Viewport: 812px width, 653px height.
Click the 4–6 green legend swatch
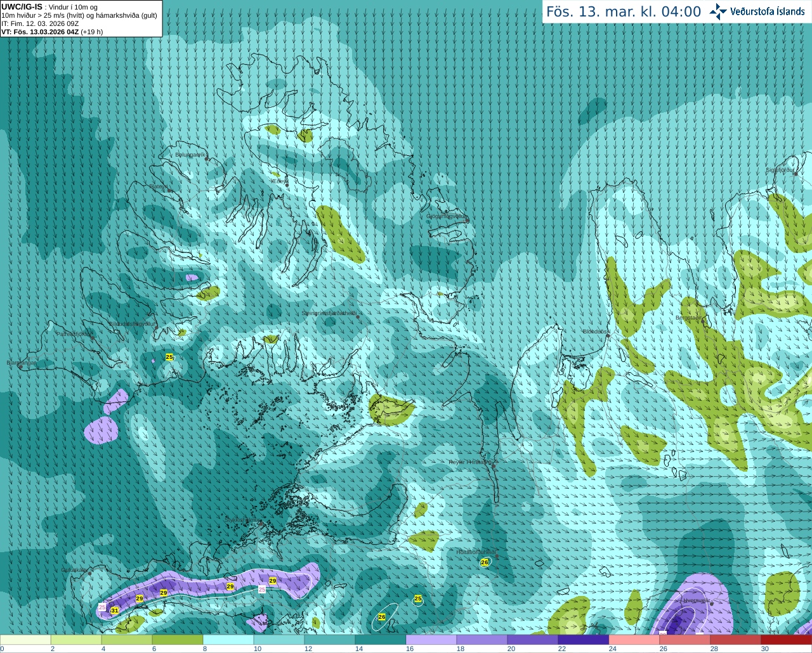pos(127,640)
